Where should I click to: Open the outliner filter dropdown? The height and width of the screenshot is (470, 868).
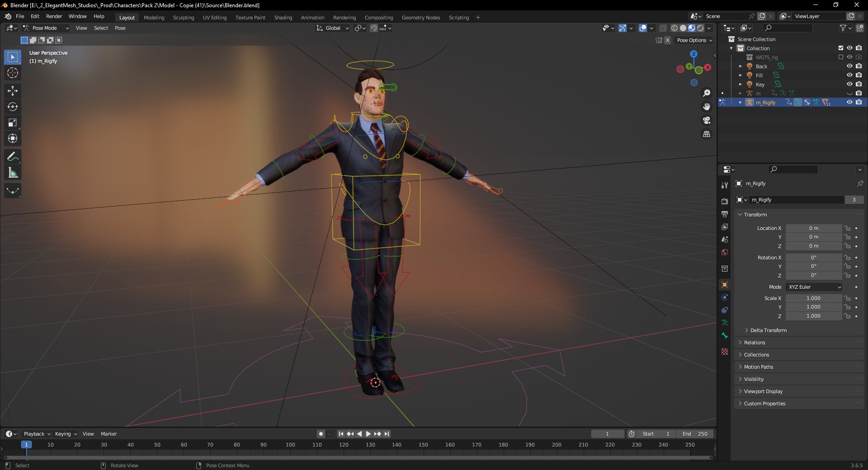pyautogui.click(x=845, y=28)
